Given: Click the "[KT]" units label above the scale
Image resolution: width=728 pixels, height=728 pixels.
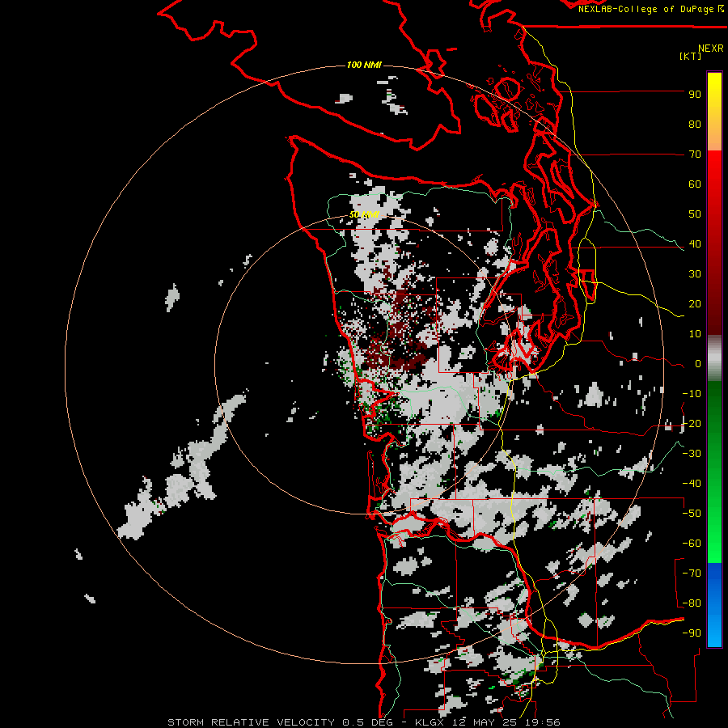Looking at the screenshot, I should (x=690, y=56).
